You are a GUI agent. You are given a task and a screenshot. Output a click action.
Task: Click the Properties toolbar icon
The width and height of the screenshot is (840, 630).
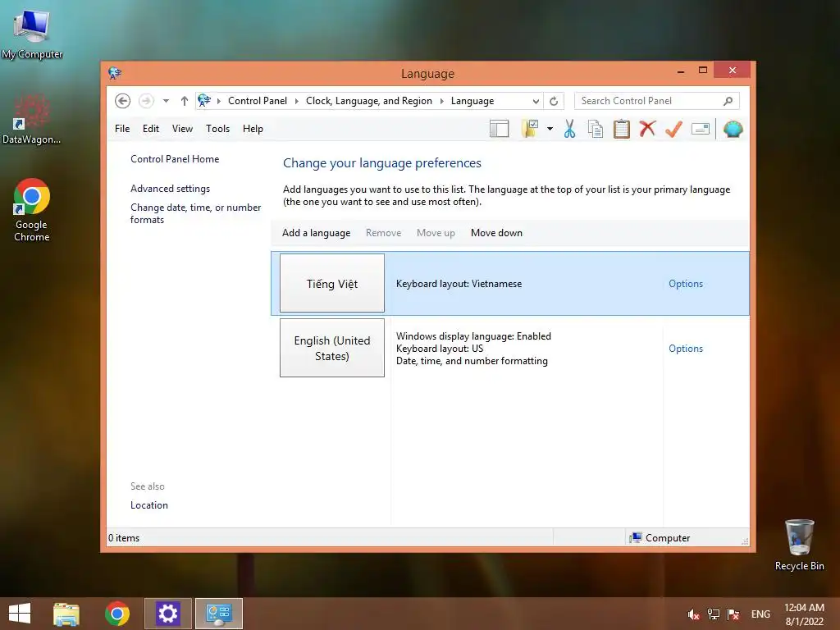701,129
